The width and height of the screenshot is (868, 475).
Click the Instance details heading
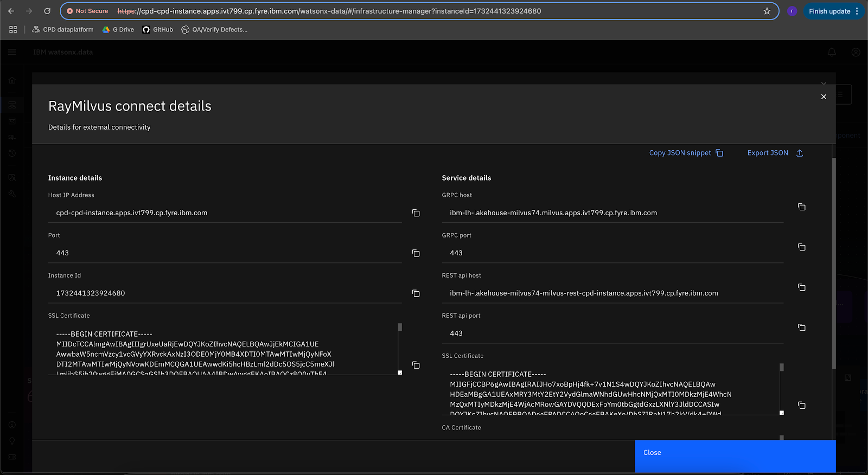pyautogui.click(x=75, y=178)
